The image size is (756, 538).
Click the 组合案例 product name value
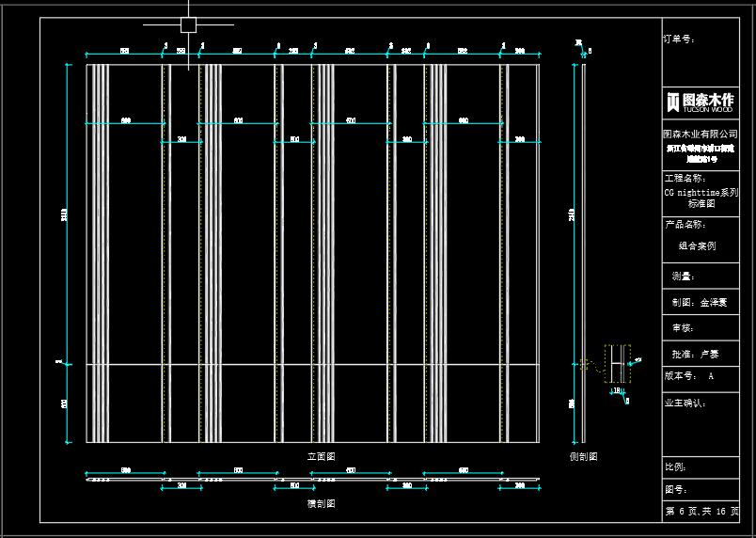point(697,245)
